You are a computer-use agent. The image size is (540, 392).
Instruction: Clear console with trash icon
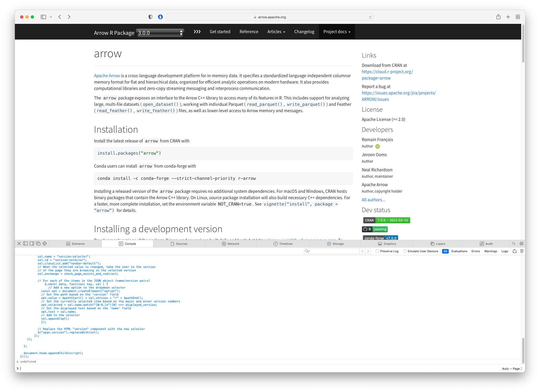(522, 251)
